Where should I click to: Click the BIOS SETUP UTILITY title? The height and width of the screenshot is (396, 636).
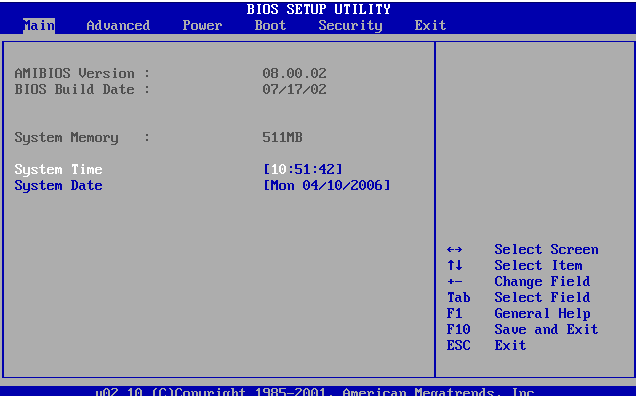point(318,9)
